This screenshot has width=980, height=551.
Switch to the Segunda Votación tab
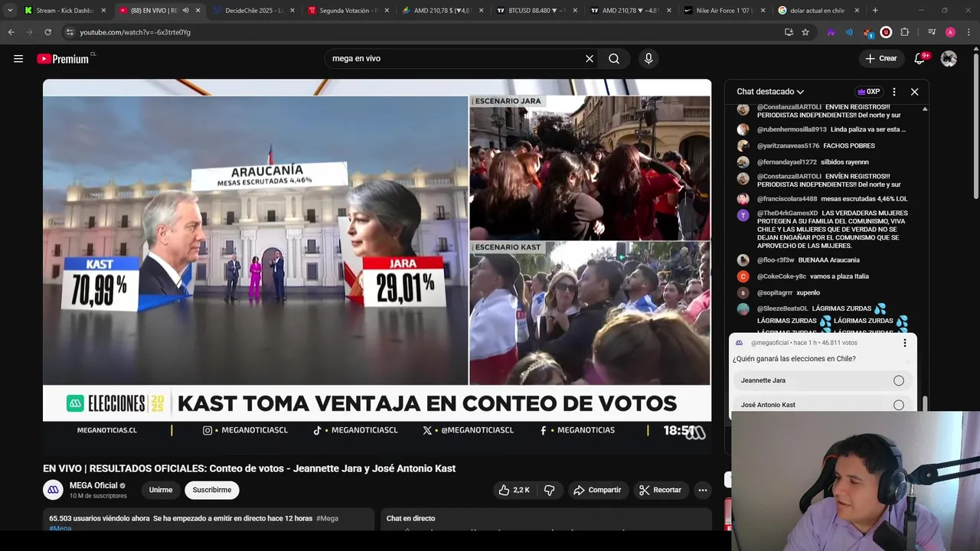coord(348,11)
